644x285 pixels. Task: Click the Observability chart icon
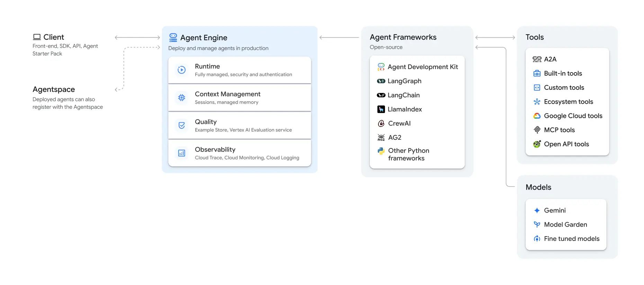pyautogui.click(x=181, y=153)
